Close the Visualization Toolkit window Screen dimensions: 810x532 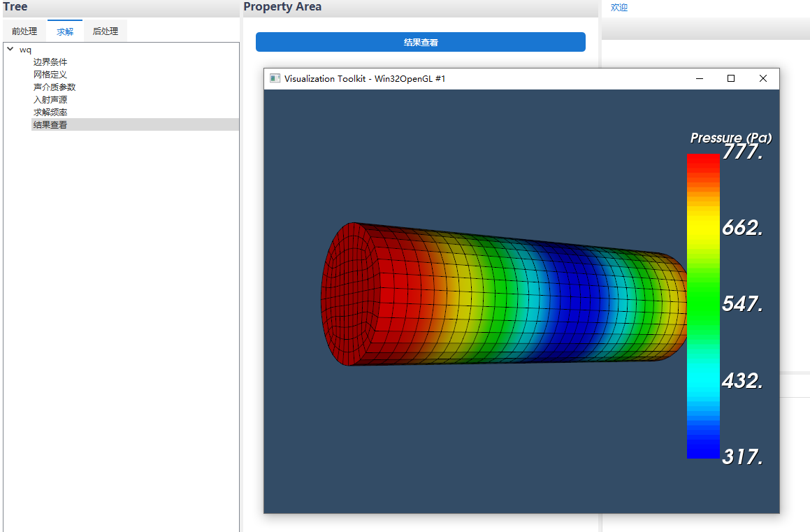(763, 78)
